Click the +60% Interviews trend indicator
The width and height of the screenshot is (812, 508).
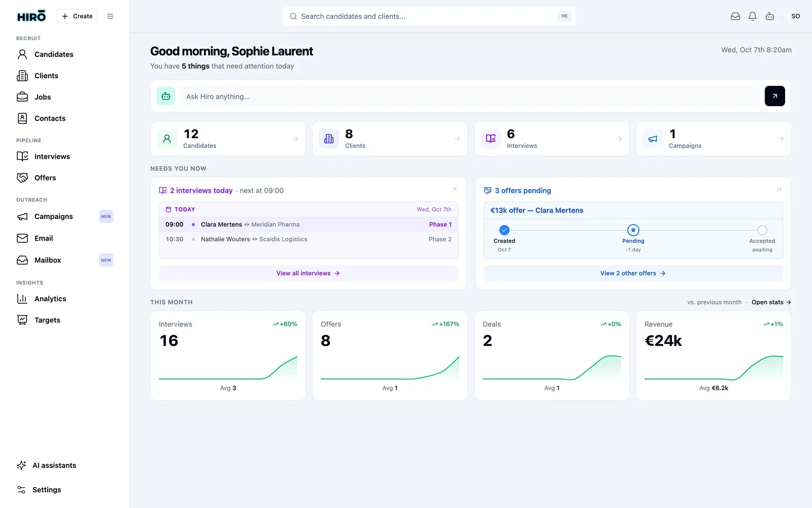point(285,324)
